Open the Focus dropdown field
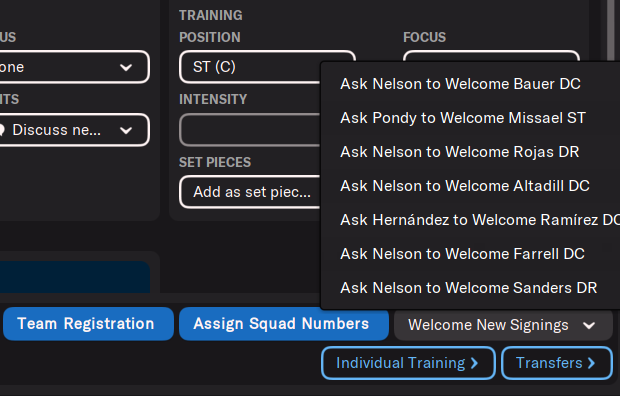The width and height of the screenshot is (620, 396). click(491, 56)
